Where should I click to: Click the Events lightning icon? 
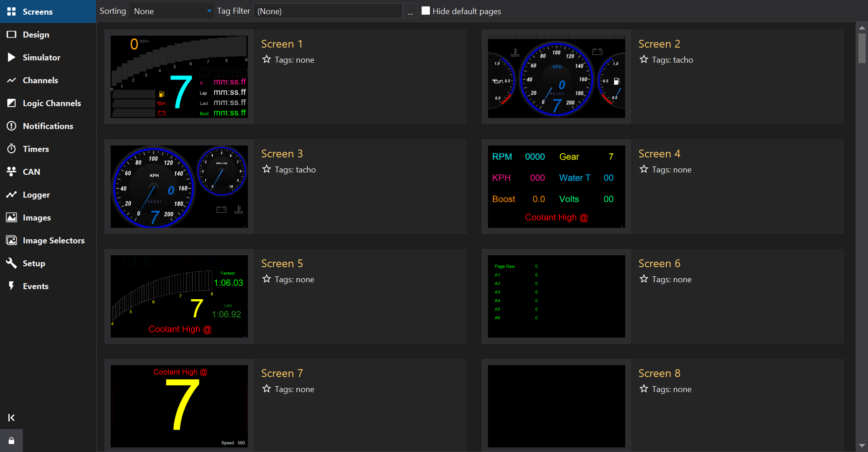(x=11, y=286)
